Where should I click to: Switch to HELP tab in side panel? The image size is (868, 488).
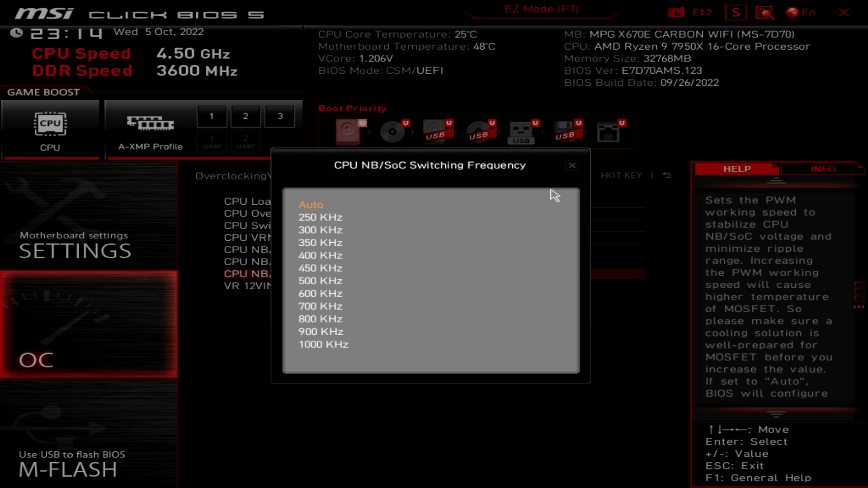pyautogui.click(x=737, y=169)
